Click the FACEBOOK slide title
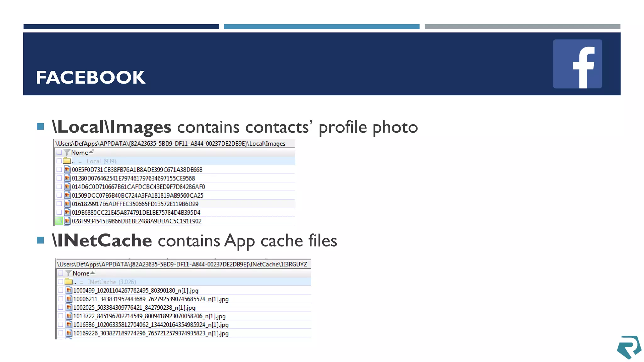The image size is (644, 362). (x=91, y=77)
